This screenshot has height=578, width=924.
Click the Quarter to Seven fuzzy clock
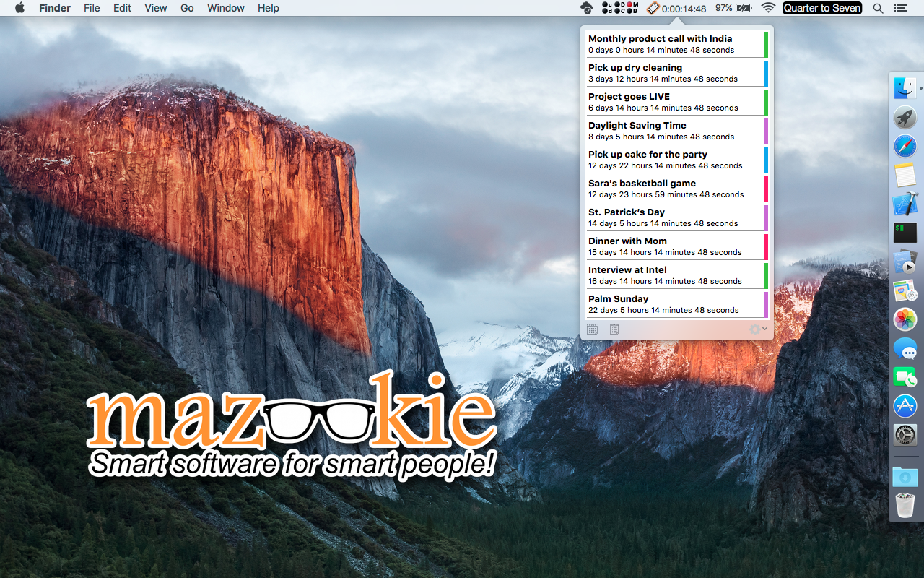[x=822, y=8]
